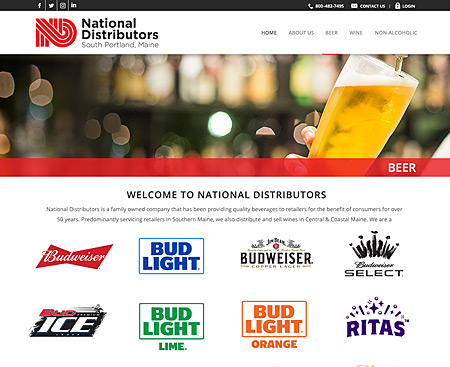Open the Non-Alcoholic menu item

click(x=396, y=33)
